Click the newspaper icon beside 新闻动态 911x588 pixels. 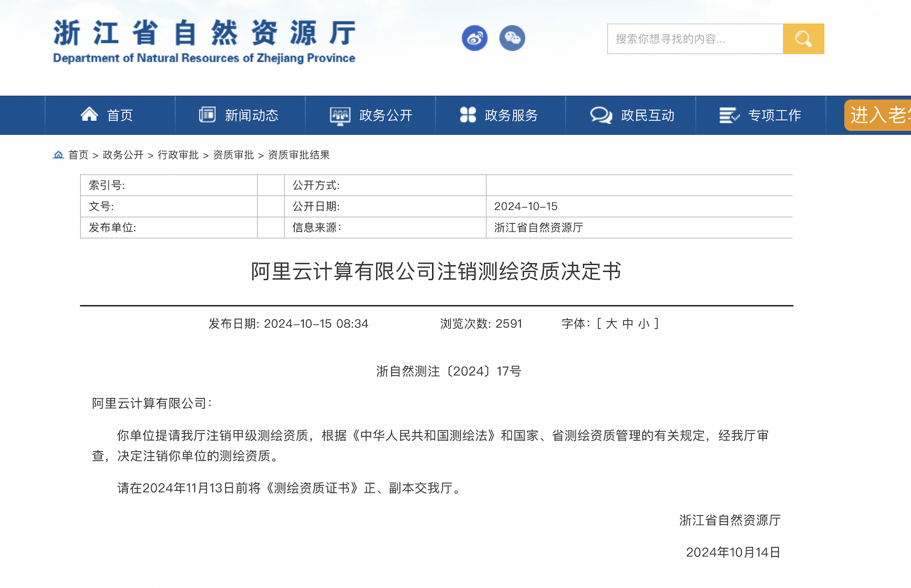[x=207, y=115]
